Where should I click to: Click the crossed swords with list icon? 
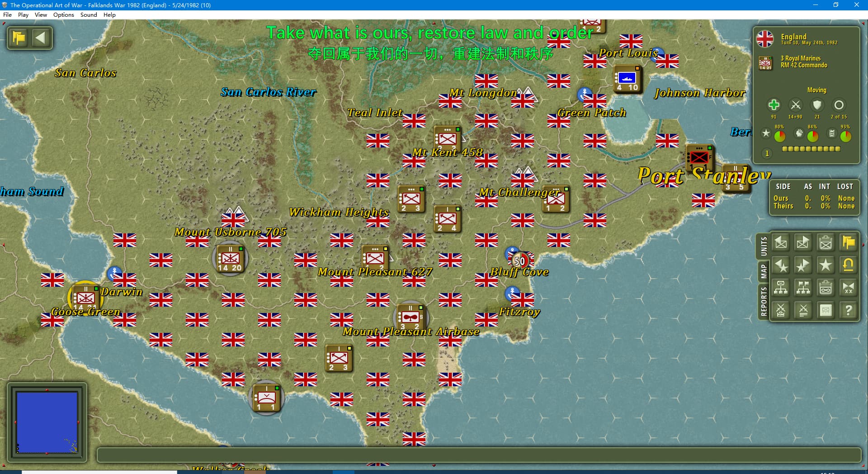(x=803, y=310)
